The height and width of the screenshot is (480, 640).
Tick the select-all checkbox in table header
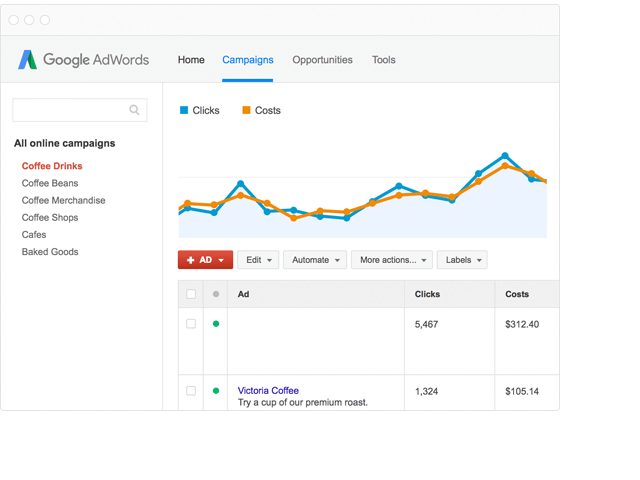(x=191, y=294)
